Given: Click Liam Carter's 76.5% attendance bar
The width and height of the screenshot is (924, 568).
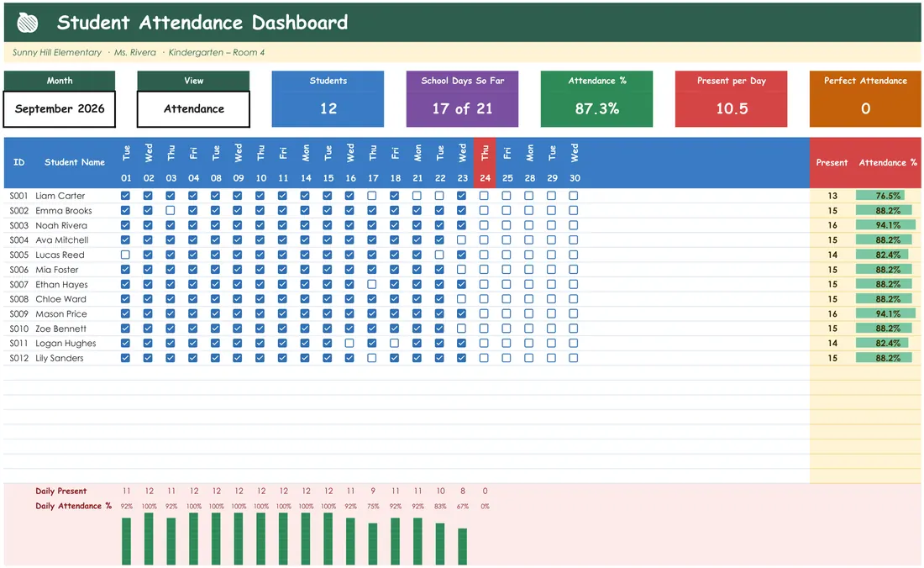Looking at the screenshot, I should click(880, 196).
